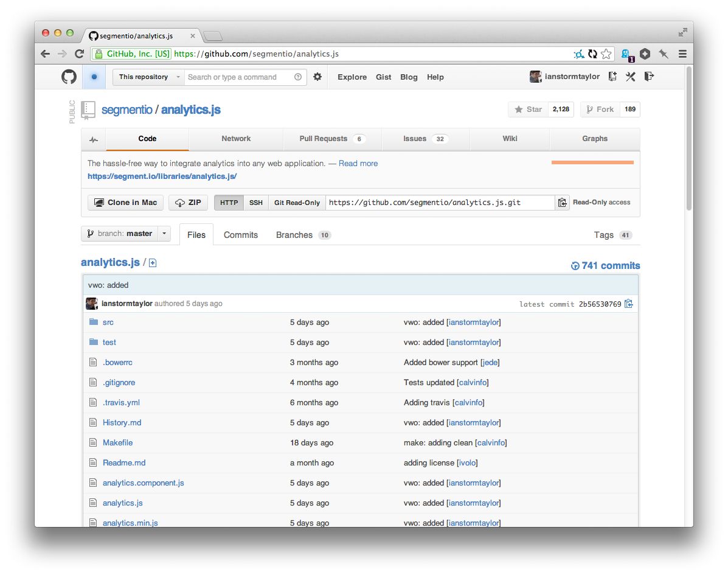The height and width of the screenshot is (575, 728).
Task: Open advanced search gear icon
Action: (x=317, y=77)
